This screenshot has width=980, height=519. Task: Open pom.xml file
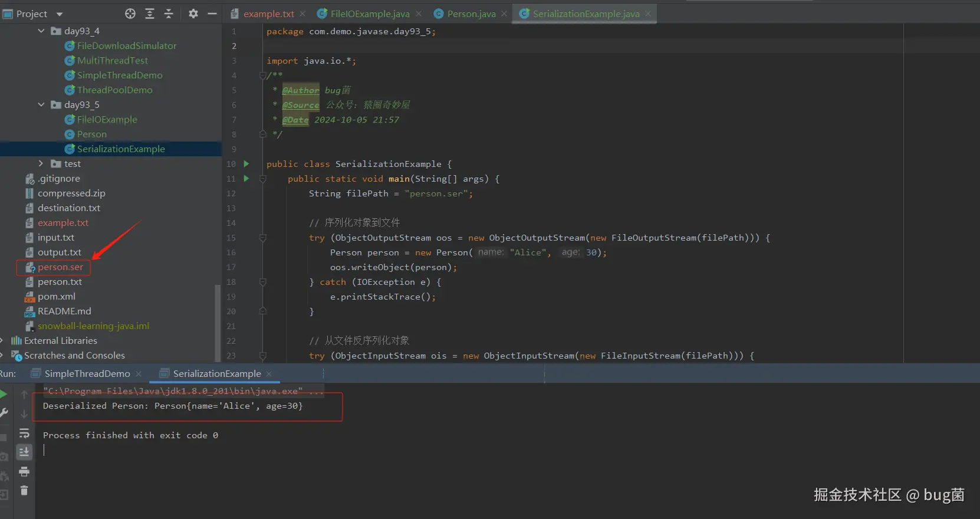coord(56,296)
